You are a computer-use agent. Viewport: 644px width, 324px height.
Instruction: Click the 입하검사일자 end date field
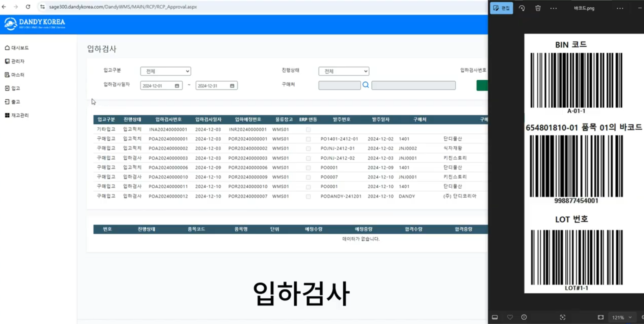pyautogui.click(x=217, y=86)
